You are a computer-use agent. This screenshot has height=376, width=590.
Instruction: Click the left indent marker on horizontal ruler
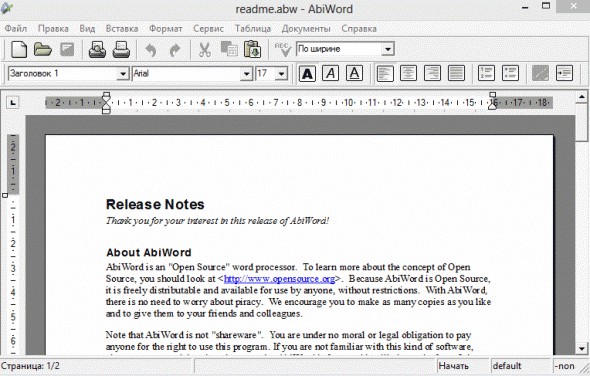coord(106,110)
